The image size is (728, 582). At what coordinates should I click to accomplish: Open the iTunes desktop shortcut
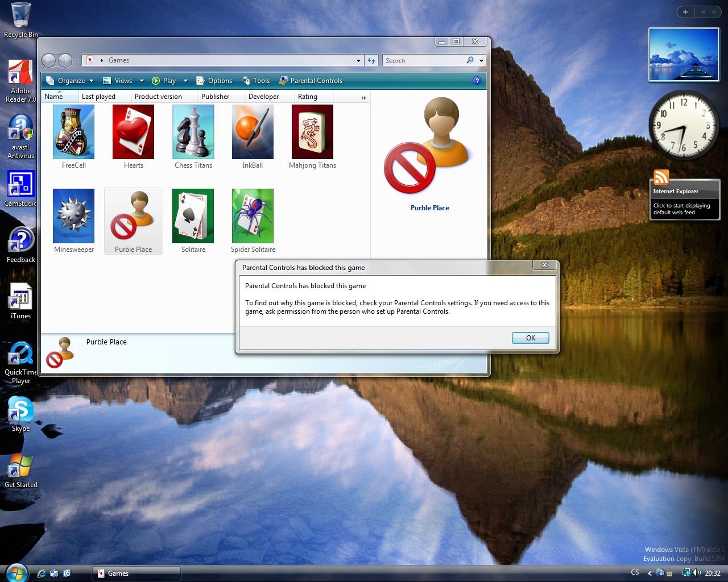tap(21, 297)
